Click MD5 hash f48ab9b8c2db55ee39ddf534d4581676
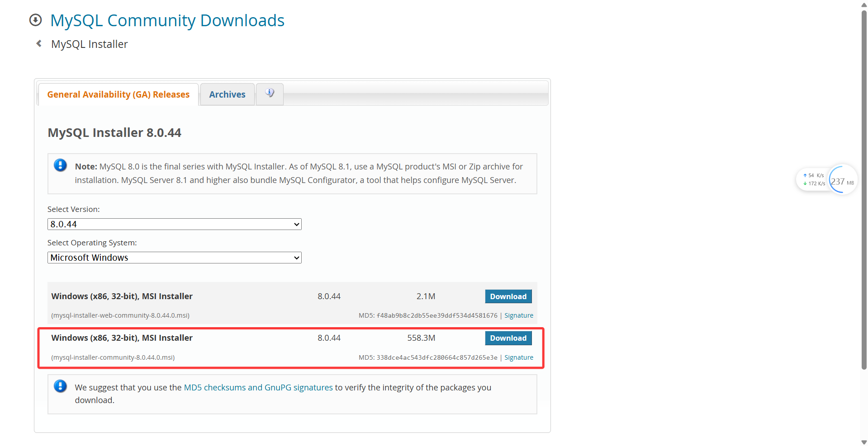This screenshot has height=446, width=868. [437, 315]
